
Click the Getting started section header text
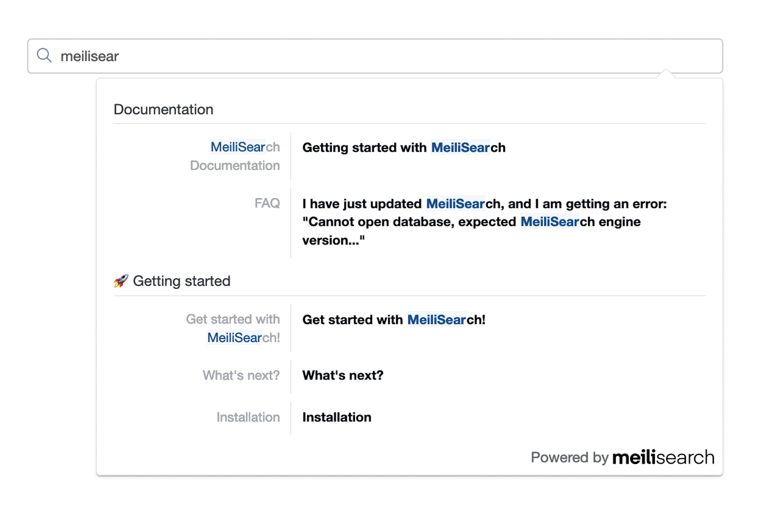181,281
